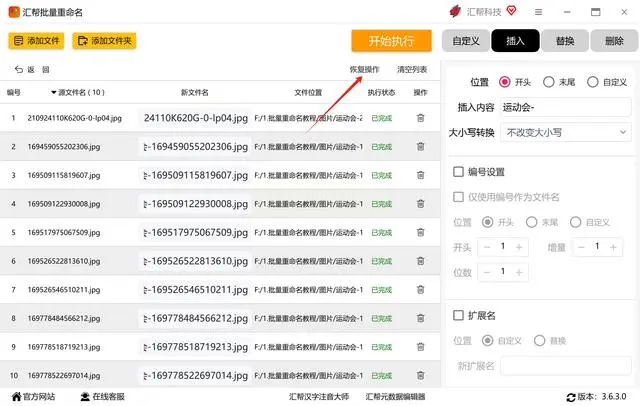Choose 开头 radio under numbering position
This screenshot has width=640, height=406.
click(x=487, y=222)
